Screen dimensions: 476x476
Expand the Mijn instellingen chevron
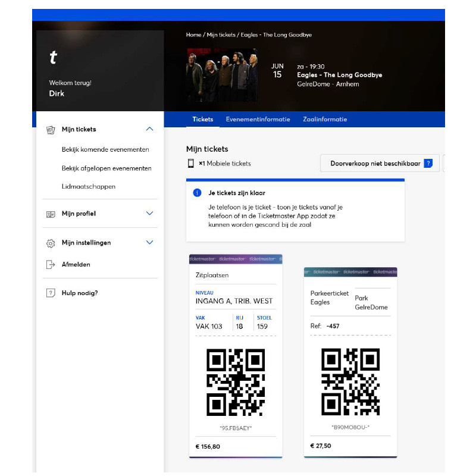(x=149, y=243)
